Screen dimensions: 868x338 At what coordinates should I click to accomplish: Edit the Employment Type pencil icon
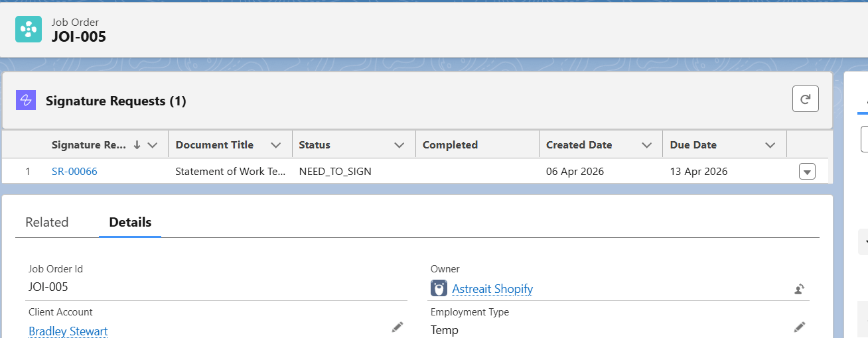tap(800, 327)
